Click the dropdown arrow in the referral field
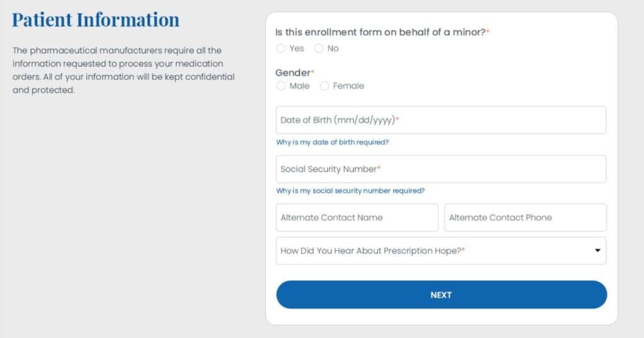The height and width of the screenshot is (338, 644). click(597, 251)
